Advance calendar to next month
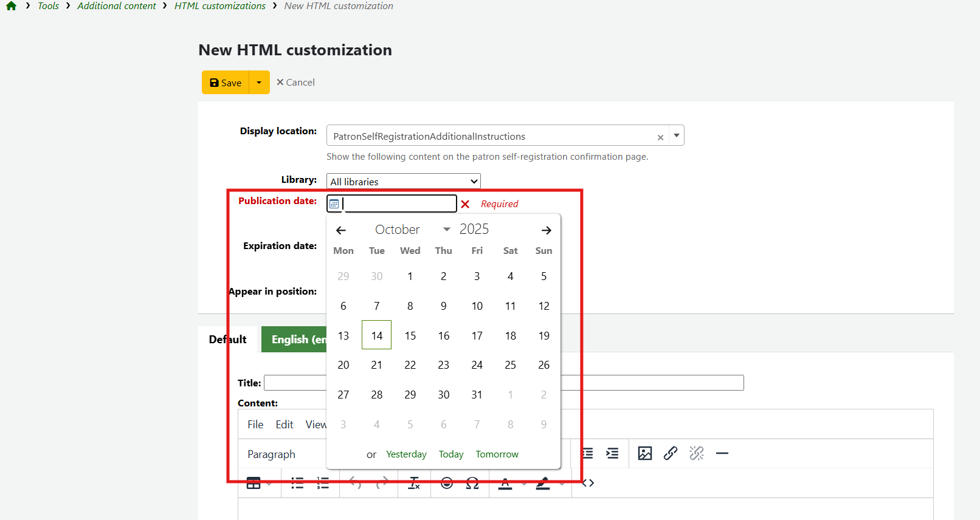Screen dimensions: 980x520 point(546,230)
